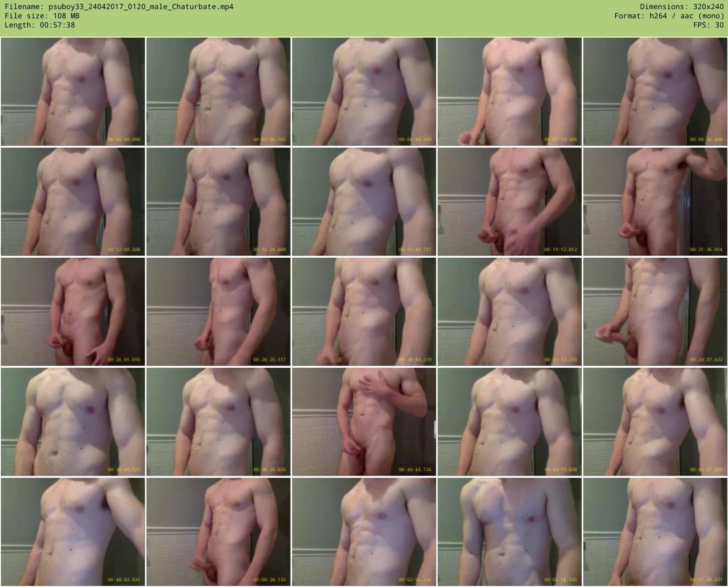
Task: Click the Dimensions 320x240 text
Action: pos(682,7)
